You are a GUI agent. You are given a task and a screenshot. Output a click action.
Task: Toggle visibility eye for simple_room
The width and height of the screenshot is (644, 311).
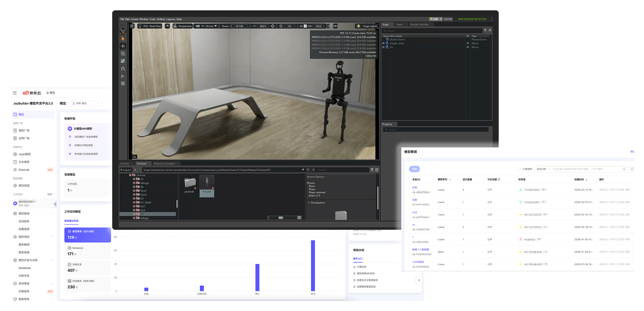coord(468,43)
